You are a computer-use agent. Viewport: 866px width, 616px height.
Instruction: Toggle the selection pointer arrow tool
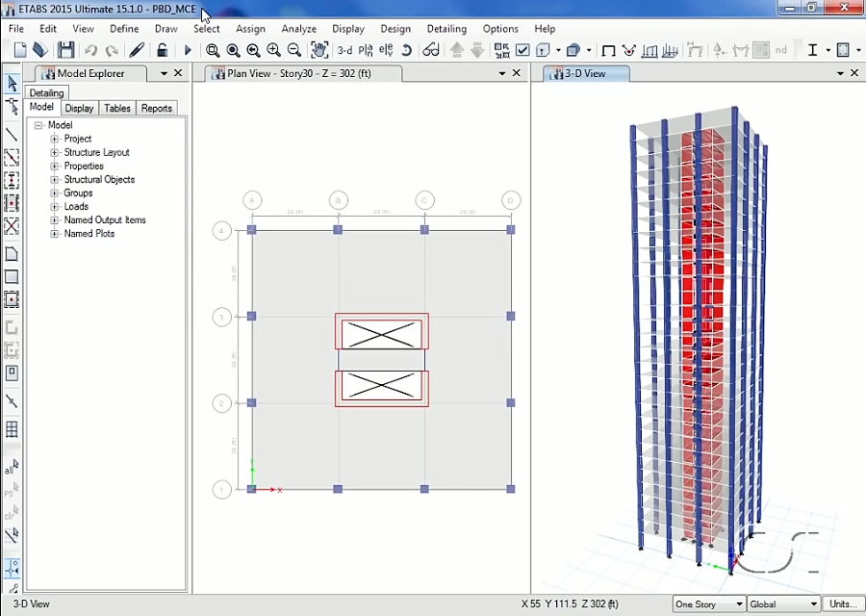(x=12, y=85)
